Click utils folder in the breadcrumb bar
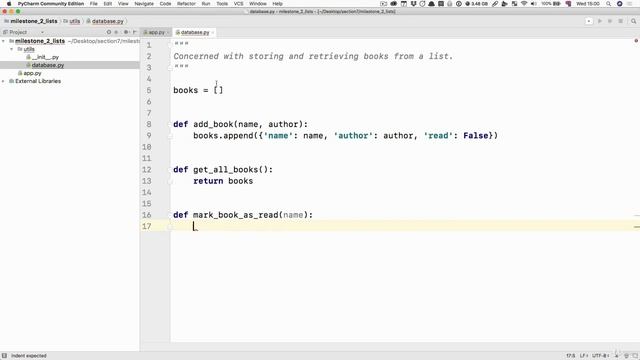The image size is (640, 360). point(72,21)
